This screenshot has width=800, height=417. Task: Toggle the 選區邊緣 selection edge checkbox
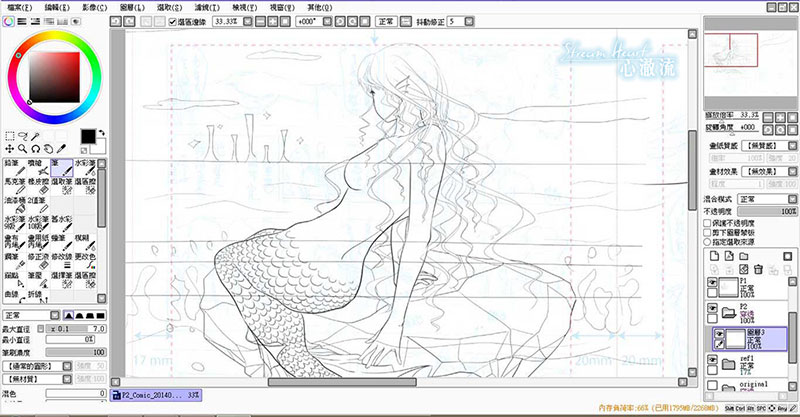172,22
